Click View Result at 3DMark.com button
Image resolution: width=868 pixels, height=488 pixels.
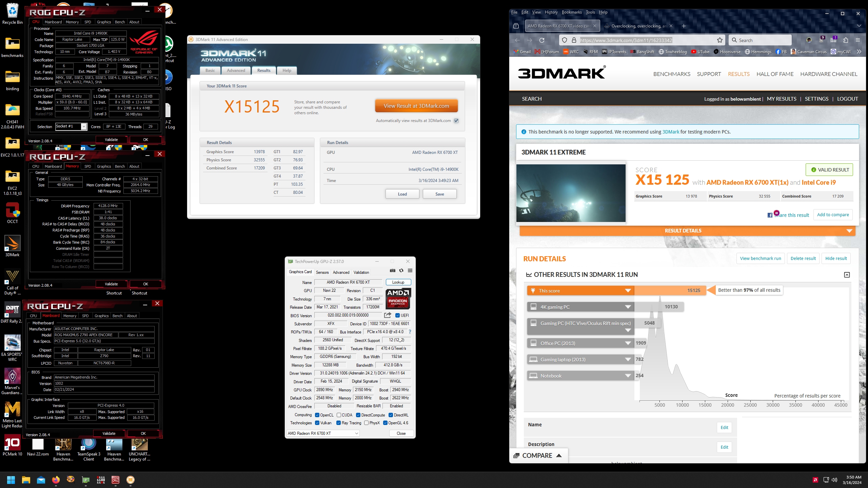click(416, 106)
